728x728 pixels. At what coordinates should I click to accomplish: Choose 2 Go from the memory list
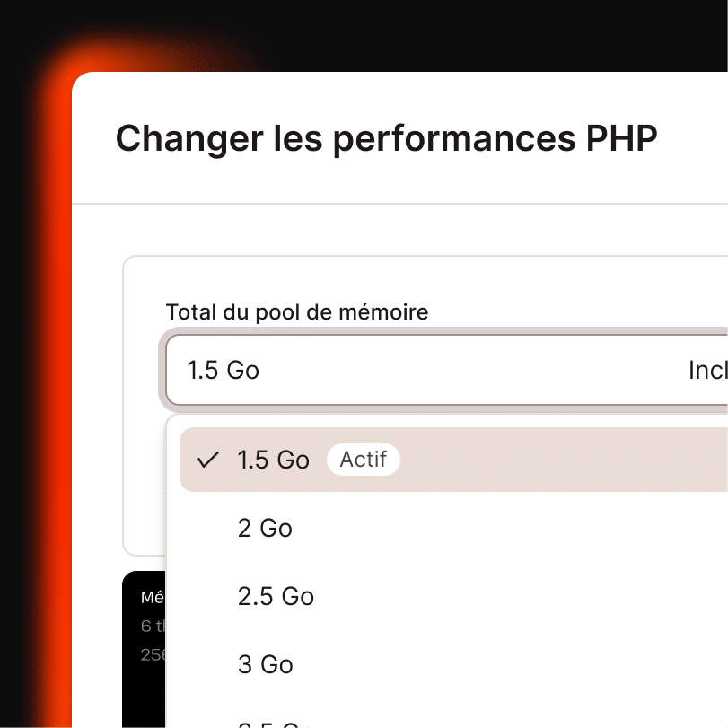[x=266, y=528]
